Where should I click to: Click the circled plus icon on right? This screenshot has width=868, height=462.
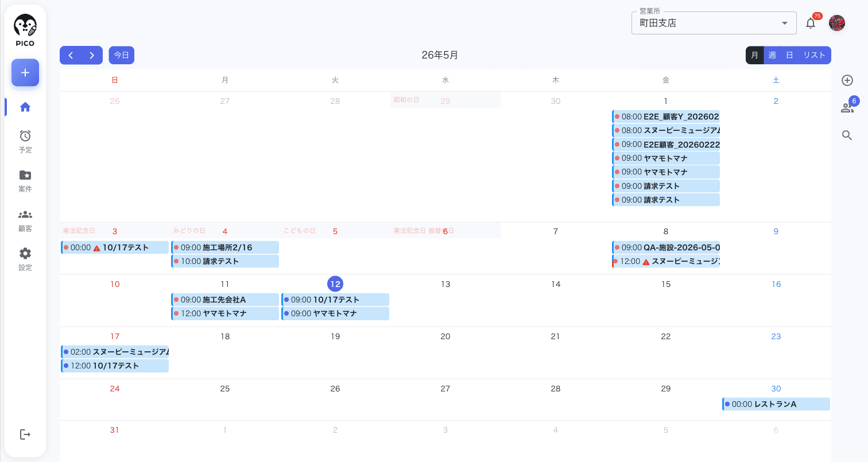(847, 80)
